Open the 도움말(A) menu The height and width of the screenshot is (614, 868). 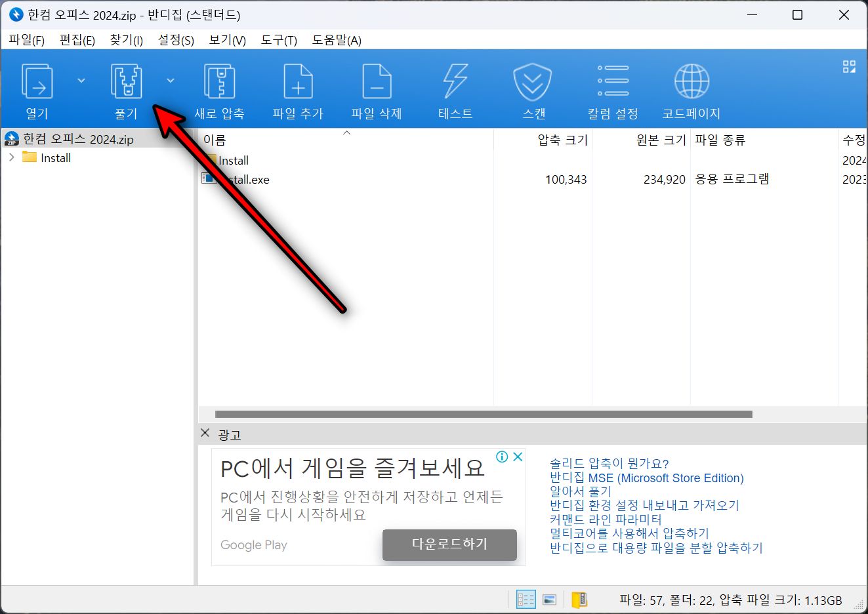(337, 40)
